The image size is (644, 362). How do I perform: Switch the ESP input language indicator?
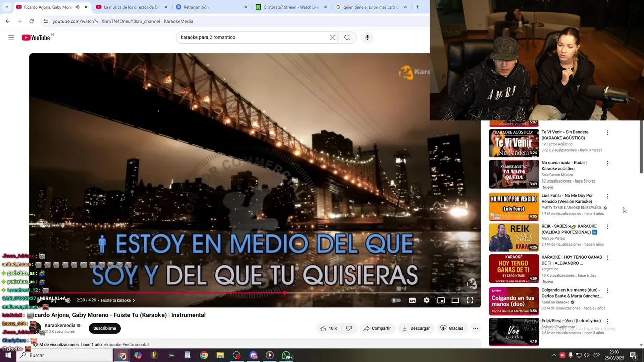point(596,355)
